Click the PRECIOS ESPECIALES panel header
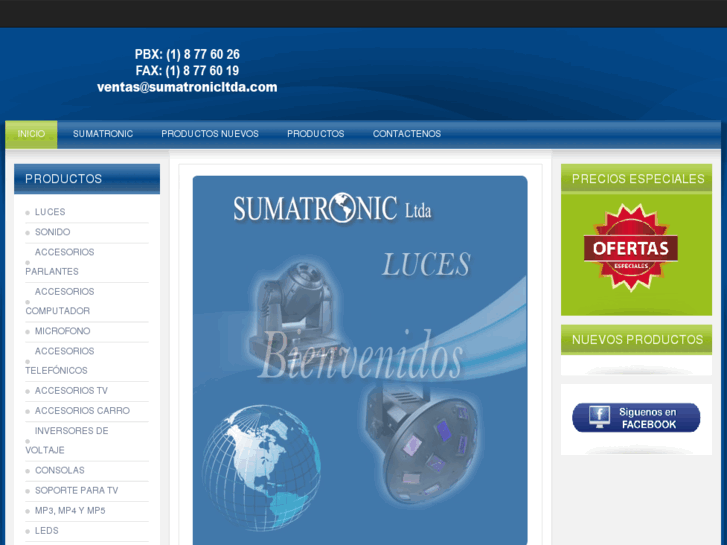The height and width of the screenshot is (545, 727). 636,178
